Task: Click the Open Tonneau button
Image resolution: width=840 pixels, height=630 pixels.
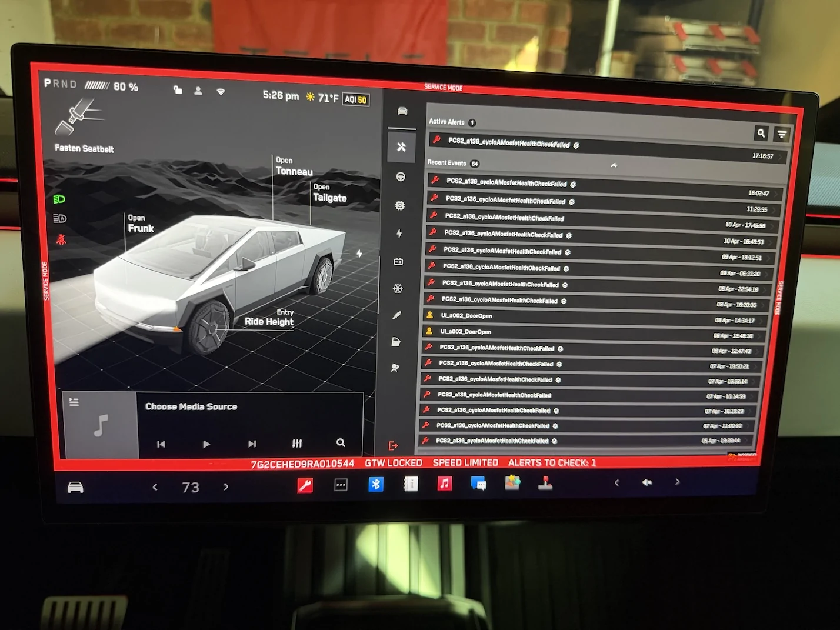Action: click(294, 166)
